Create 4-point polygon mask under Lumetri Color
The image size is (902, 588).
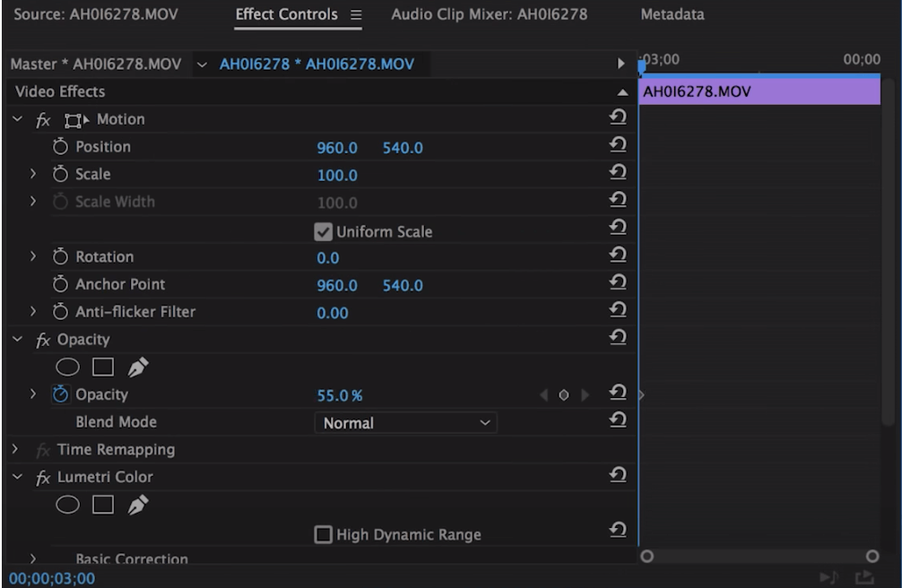pyautogui.click(x=103, y=506)
